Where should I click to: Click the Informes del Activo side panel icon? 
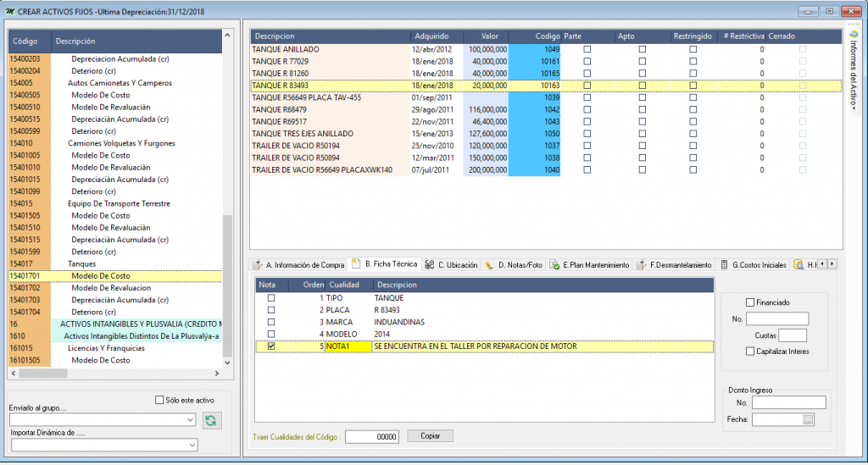(854, 36)
